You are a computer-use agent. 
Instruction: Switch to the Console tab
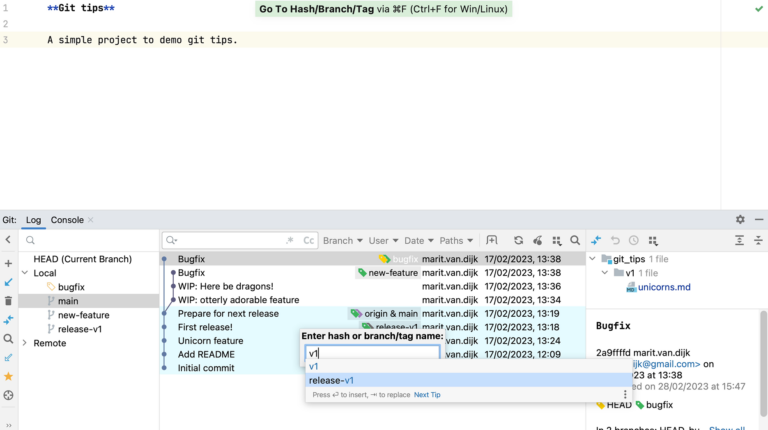tap(67, 220)
